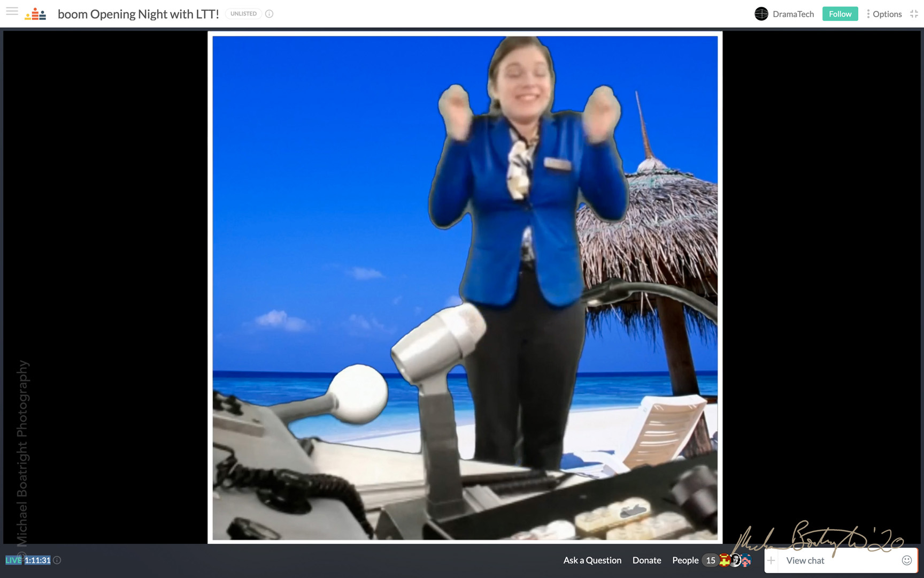The width and height of the screenshot is (924, 578).
Task: Open Ask a Question panel
Action: coord(592,560)
